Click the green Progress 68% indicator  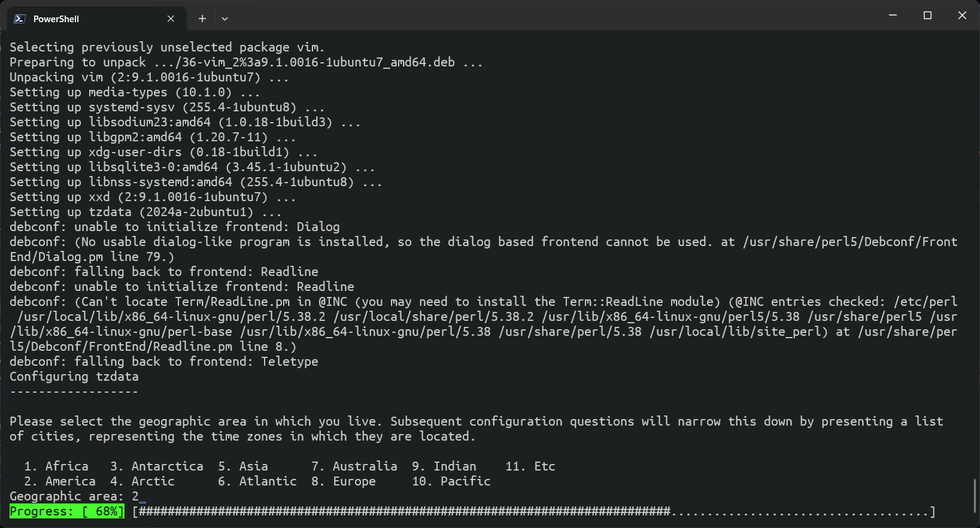(x=66, y=511)
